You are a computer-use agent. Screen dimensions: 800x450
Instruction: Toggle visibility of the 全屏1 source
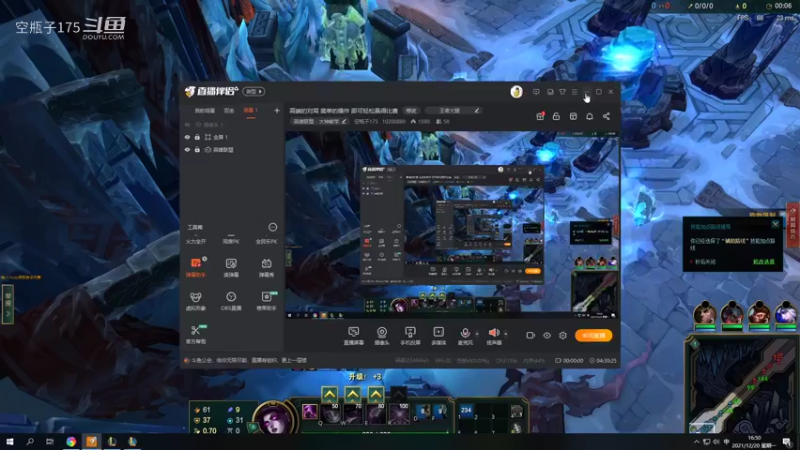tap(187, 137)
